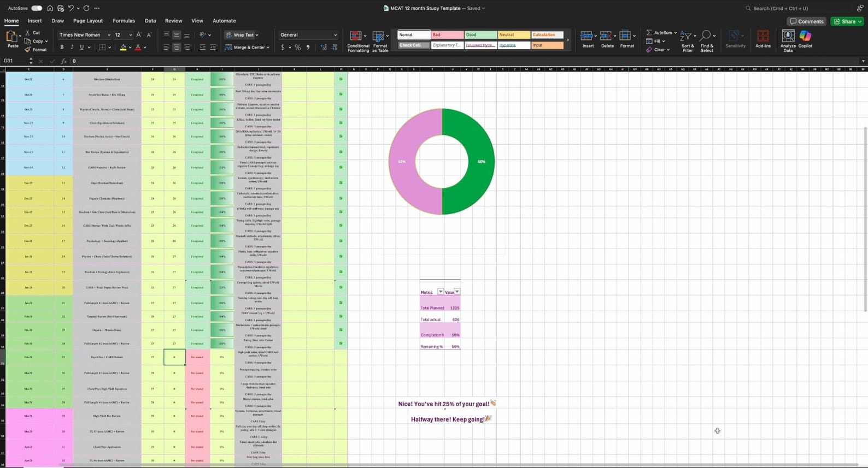Switch to the Formulas tab

(124, 21)
